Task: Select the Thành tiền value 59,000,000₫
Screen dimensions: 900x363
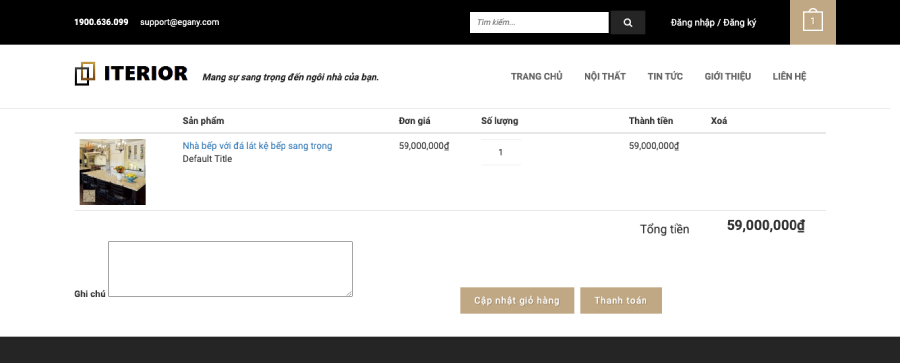Action: point(654,146)
